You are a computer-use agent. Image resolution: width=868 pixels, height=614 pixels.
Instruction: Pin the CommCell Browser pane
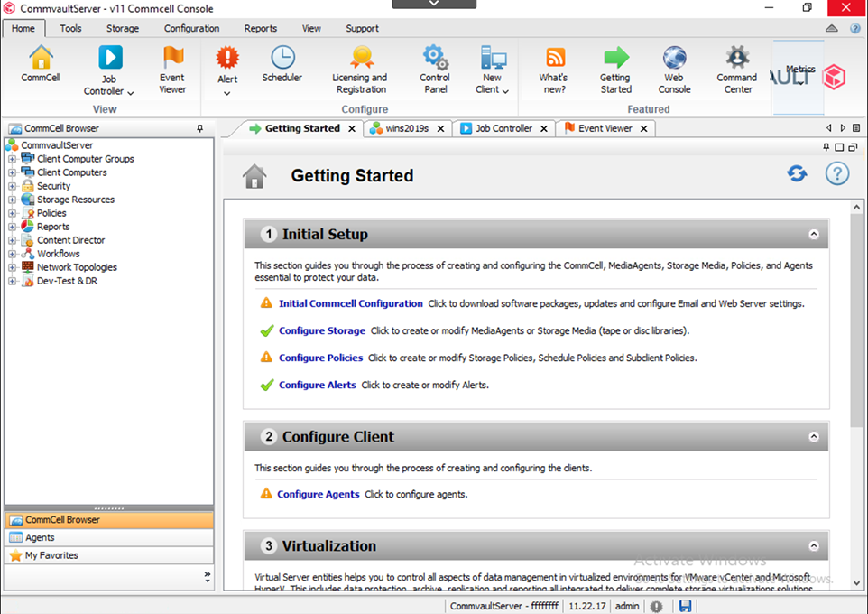(x=199, y=128)
